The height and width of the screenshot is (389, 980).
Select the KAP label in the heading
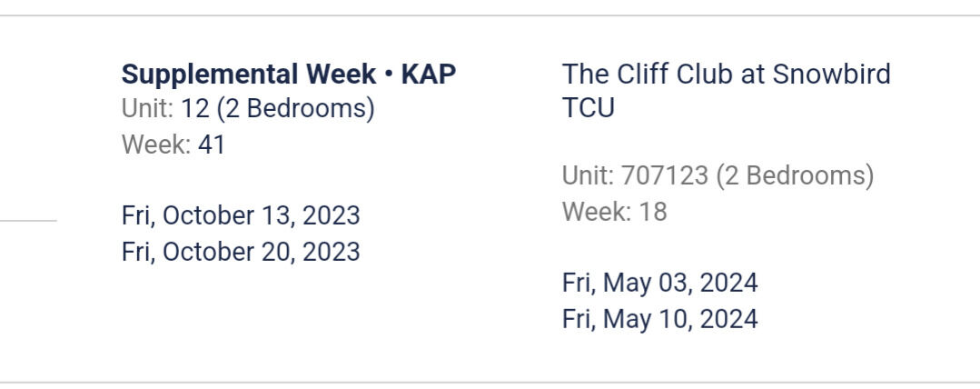coord(429,74)
